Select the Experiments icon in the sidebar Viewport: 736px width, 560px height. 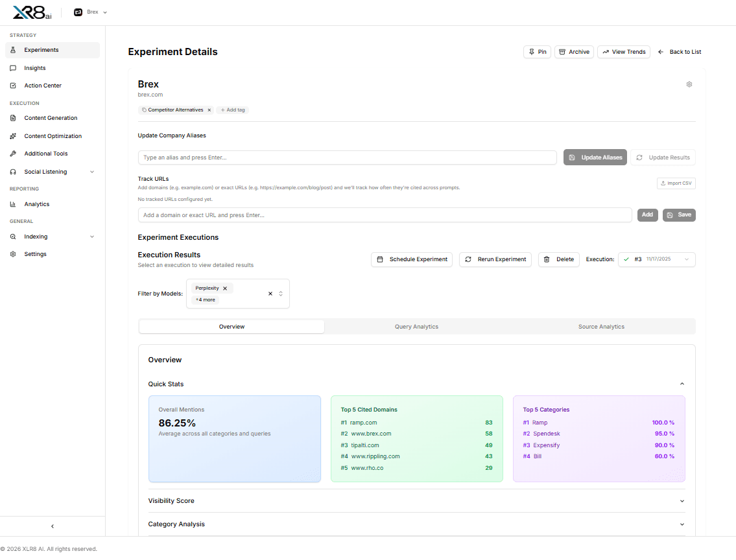click(14, 50)
